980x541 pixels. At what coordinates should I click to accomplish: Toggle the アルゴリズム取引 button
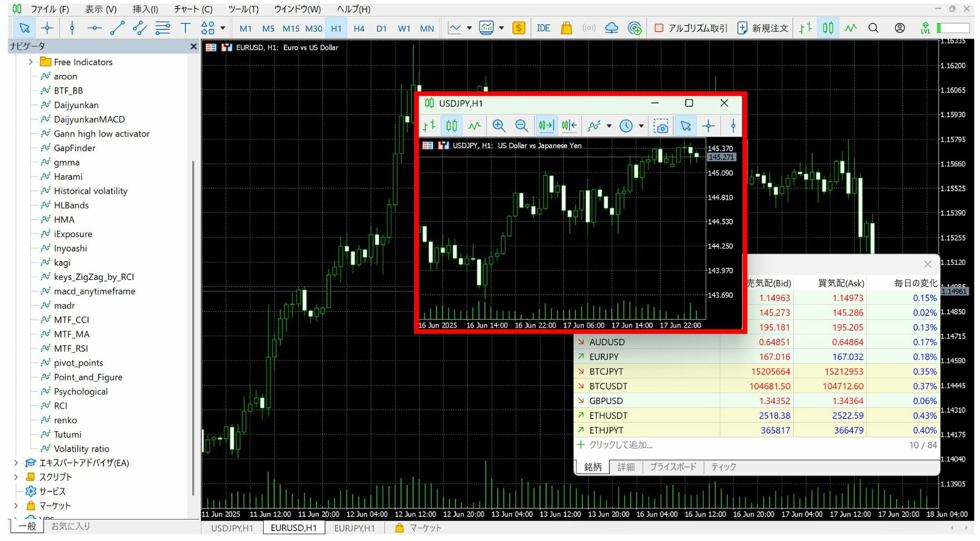click(x=691, y=28)
